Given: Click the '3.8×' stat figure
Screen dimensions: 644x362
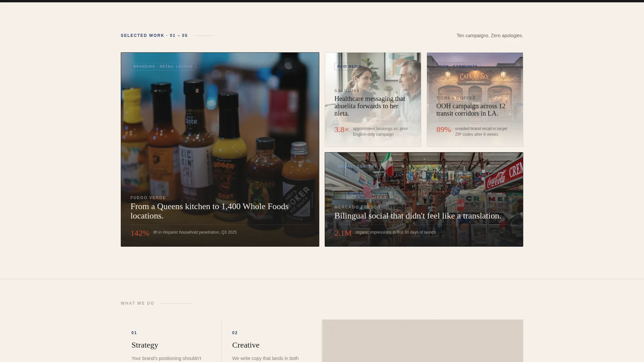Looking at the screenshot, I should 341,129.
